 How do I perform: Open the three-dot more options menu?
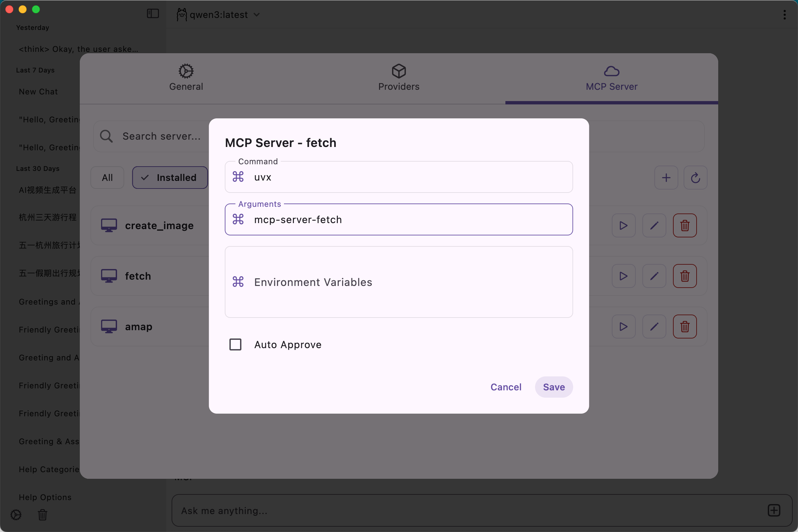tap(784, 15)
